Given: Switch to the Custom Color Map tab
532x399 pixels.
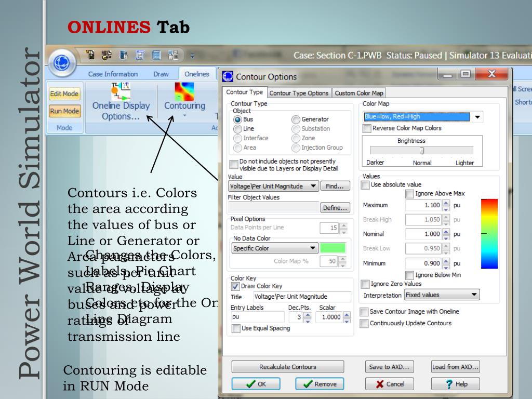Looking at the screenshot, I should point(358,93).
